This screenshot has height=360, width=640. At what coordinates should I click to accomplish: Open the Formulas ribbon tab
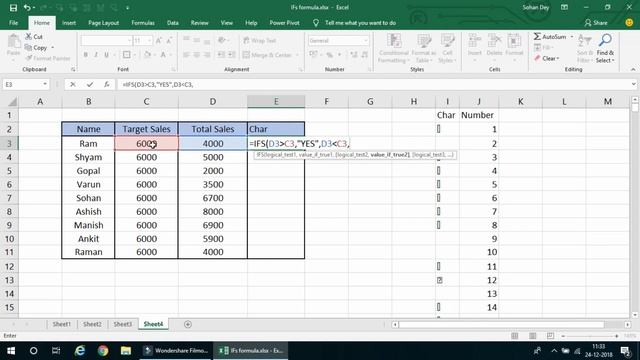143,23
